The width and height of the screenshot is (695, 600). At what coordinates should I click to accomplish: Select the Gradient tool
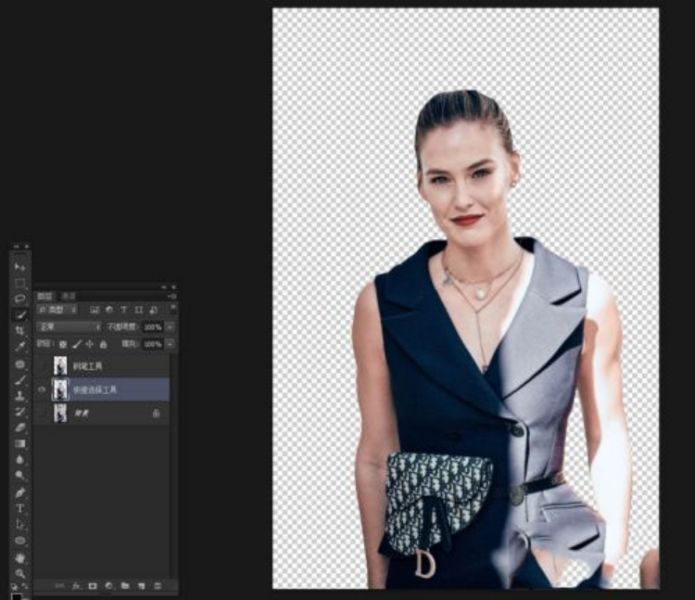pos(20,444)
